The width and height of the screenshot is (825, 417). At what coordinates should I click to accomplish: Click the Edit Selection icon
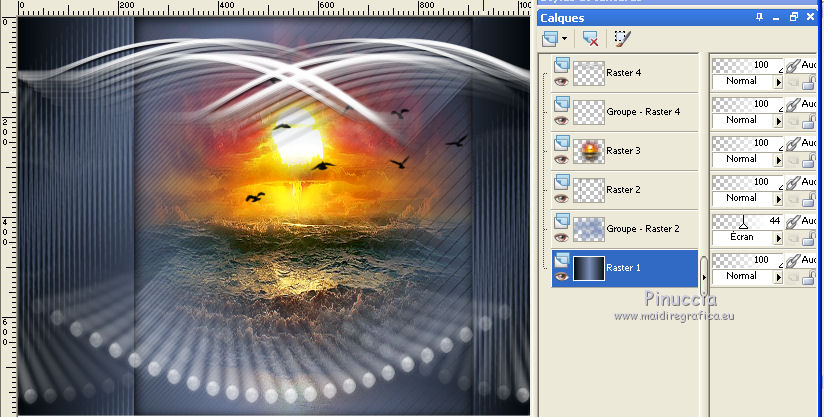[622, 38]
